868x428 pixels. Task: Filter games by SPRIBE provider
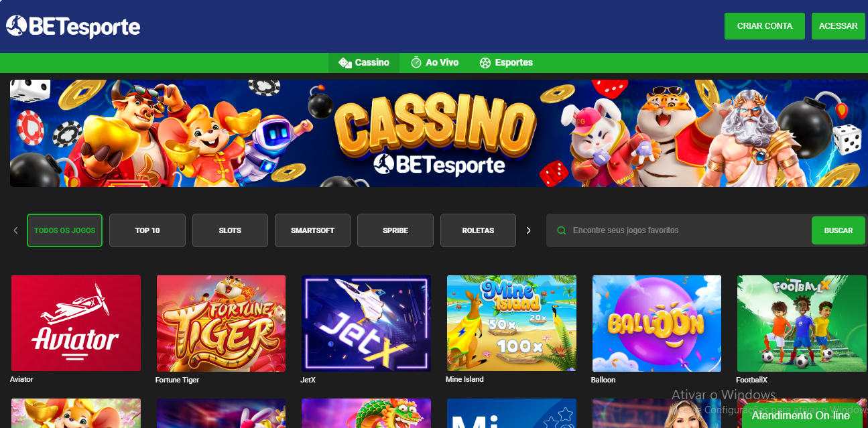click(x=395, y=230)
